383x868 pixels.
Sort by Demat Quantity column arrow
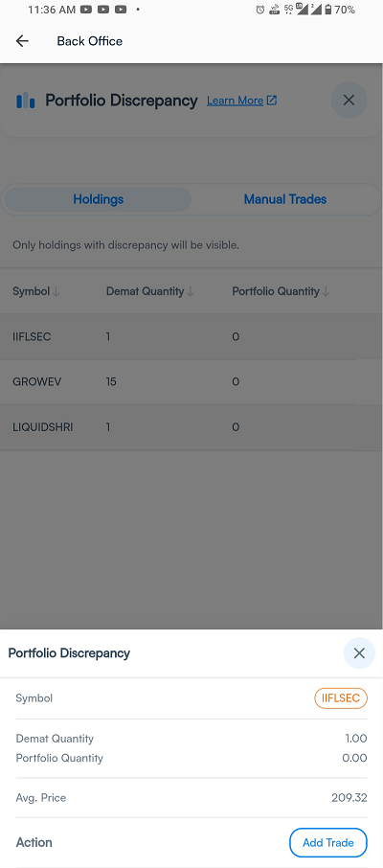tap(191, 292)
